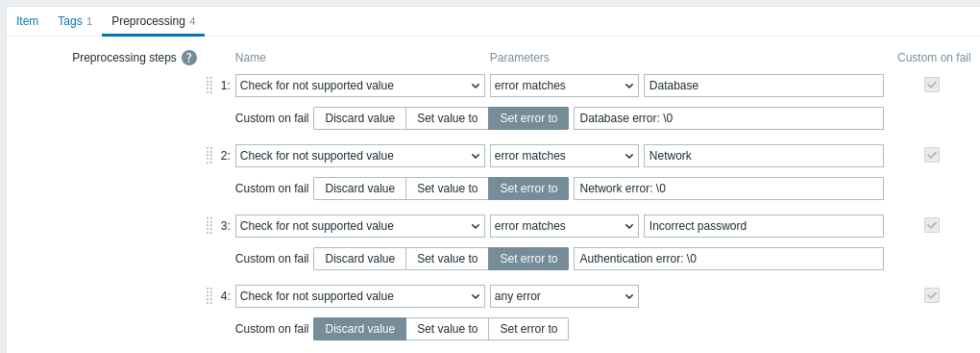
Task: Toggle Custom on fail checkbox for step 1
Action: 932,85
